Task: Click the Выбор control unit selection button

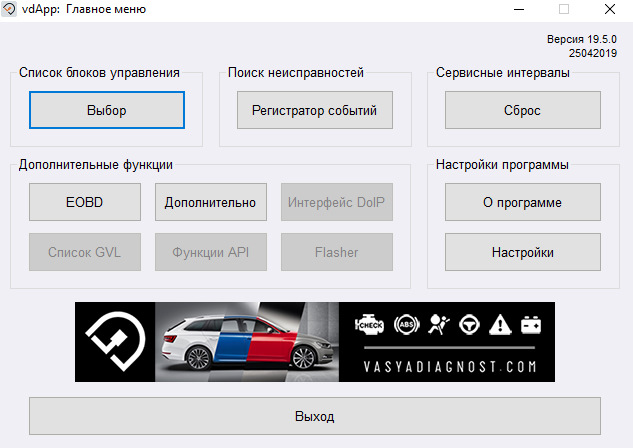Action: [x=107, y=110]
